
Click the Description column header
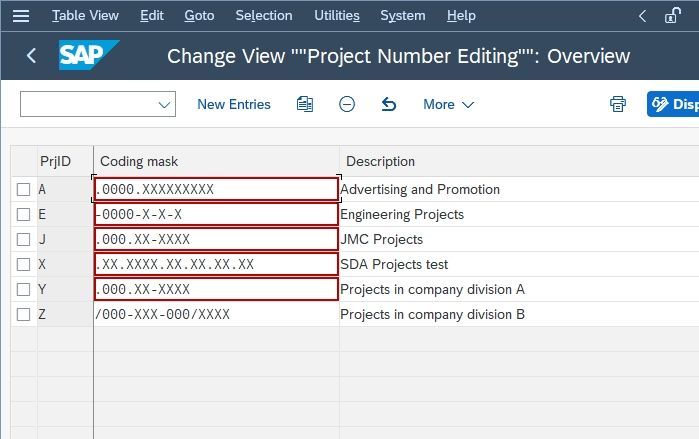click(x=519, y=161)
